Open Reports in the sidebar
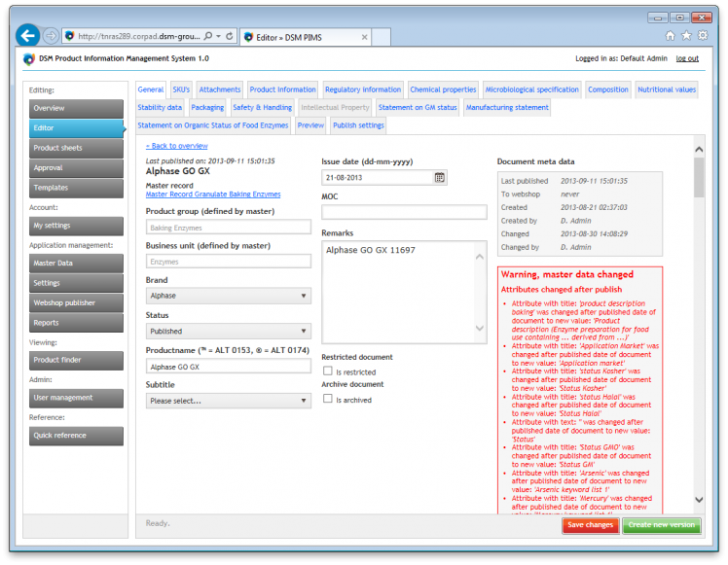728x565 pixels. point(76,323)
